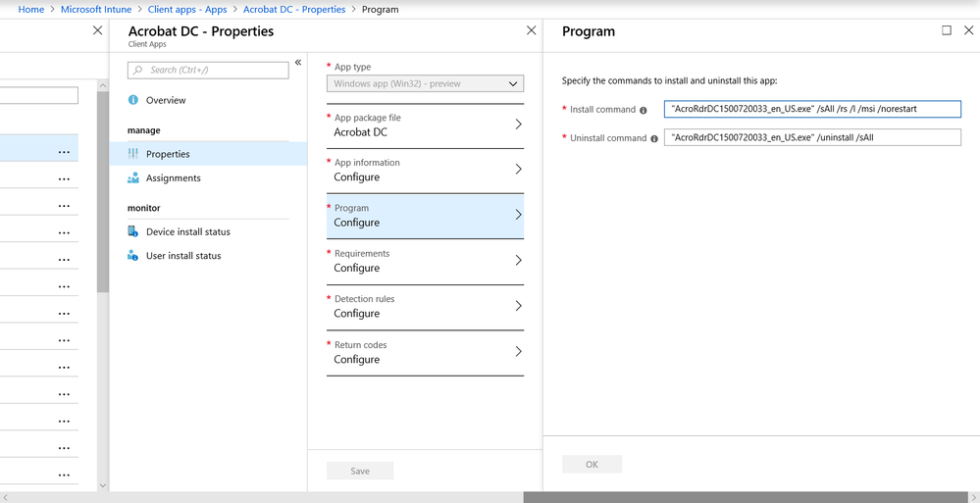Viewport: 980px width, 503px height.
Task: Select Properties in the manage menu
Action: pyautogui.click(x=208, y=154)
